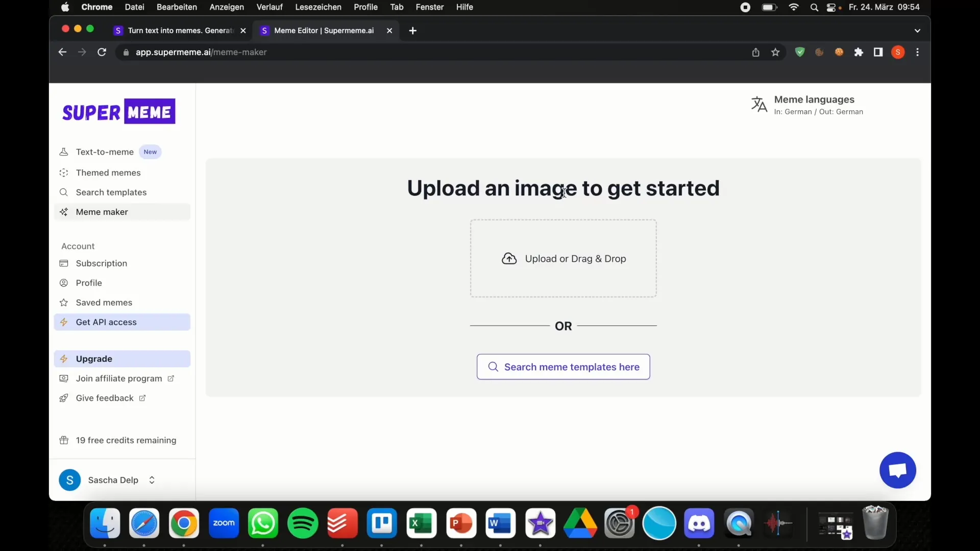Click the New badge next to Text-to-meme

(150, 152)
